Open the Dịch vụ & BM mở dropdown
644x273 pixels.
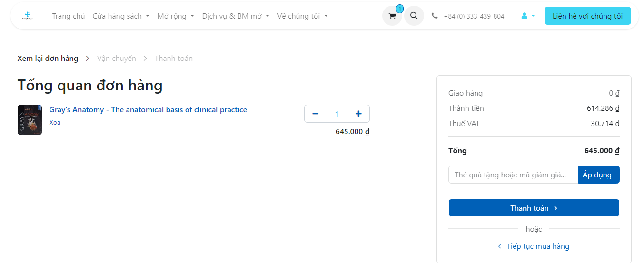click(x=236, y=16)
